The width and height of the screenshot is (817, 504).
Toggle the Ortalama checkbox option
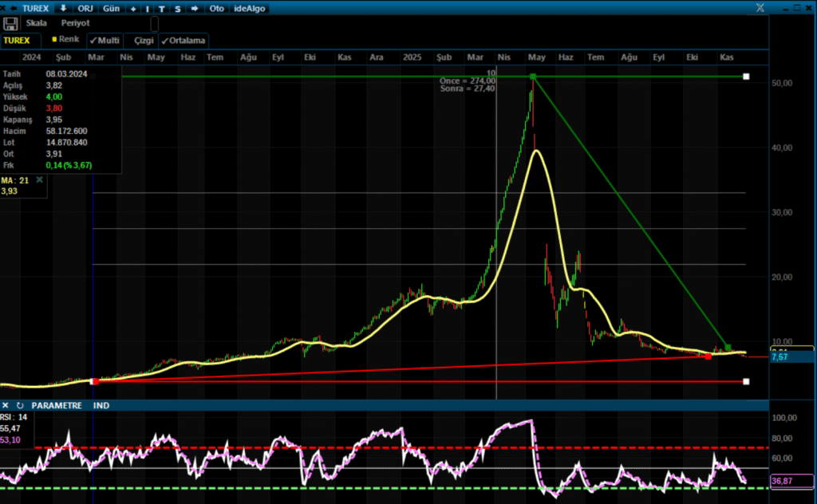184,40
